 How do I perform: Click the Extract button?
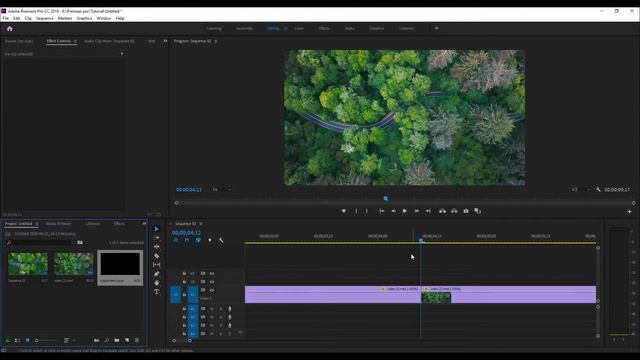pyautogui.click(x=454, y=211)
